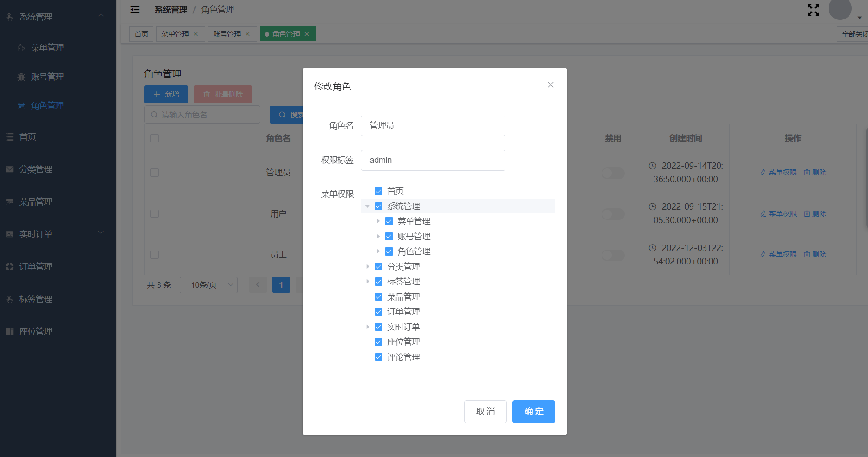Open the 10条/页 page size dropdown
Viewport: 868px width, 457px height.
pos(208,285)
